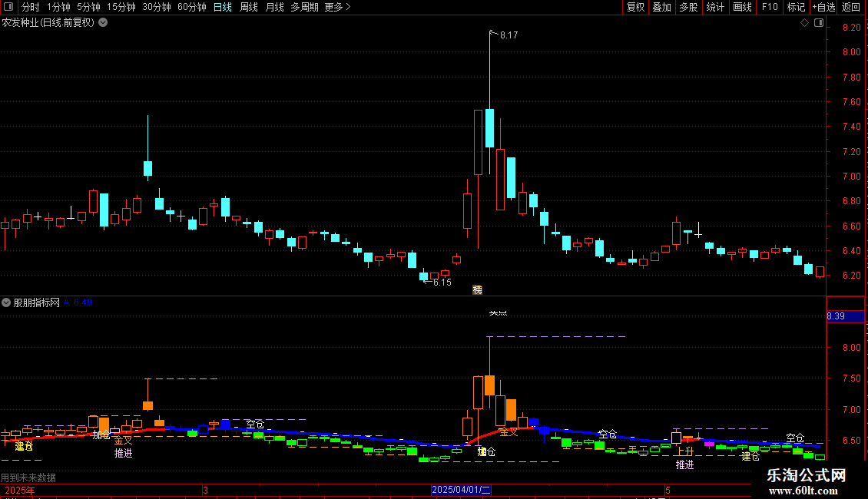Toggle the right side panel icon
This screenshot has height=499, width=868.
click(x=819, y=23)
